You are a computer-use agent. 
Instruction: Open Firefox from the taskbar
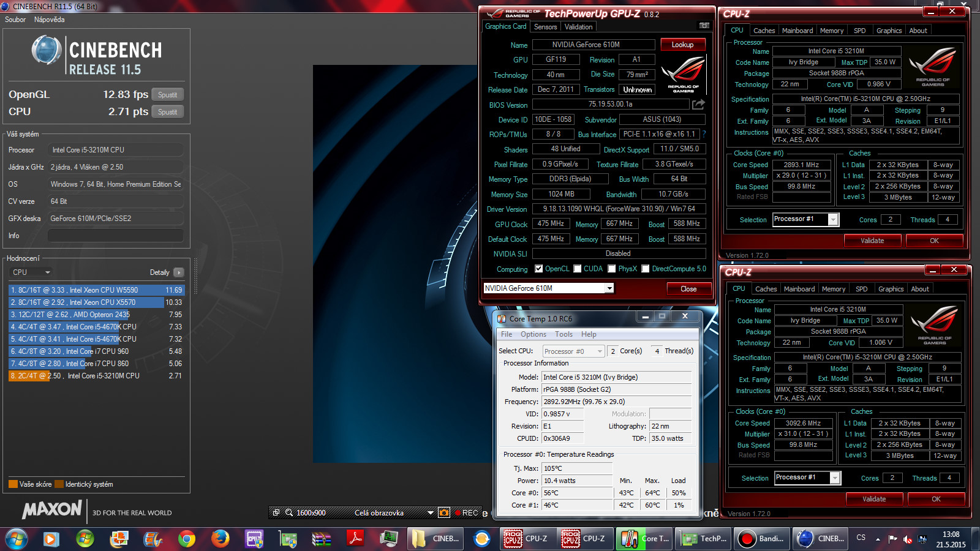221,539
